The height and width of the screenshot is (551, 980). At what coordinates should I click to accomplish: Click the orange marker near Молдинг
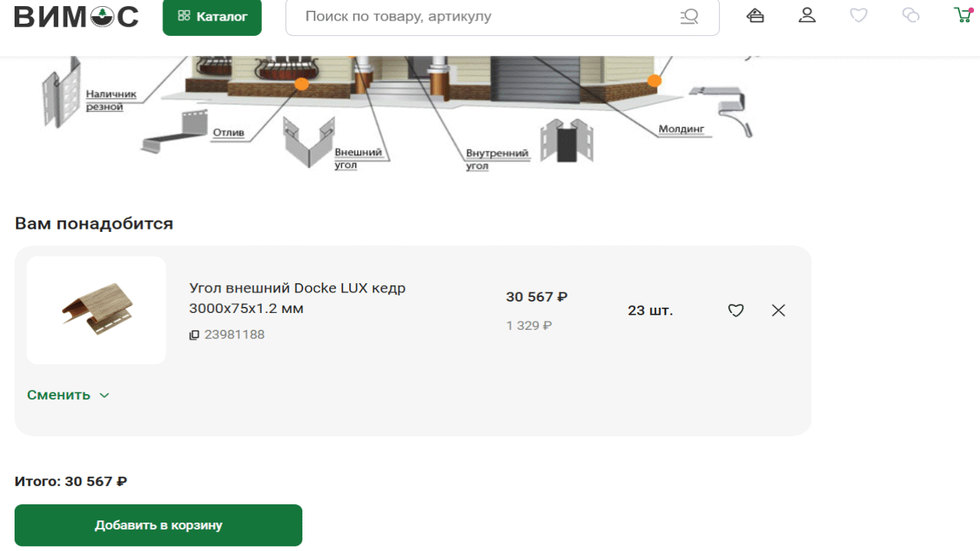[x=655, y=80]
